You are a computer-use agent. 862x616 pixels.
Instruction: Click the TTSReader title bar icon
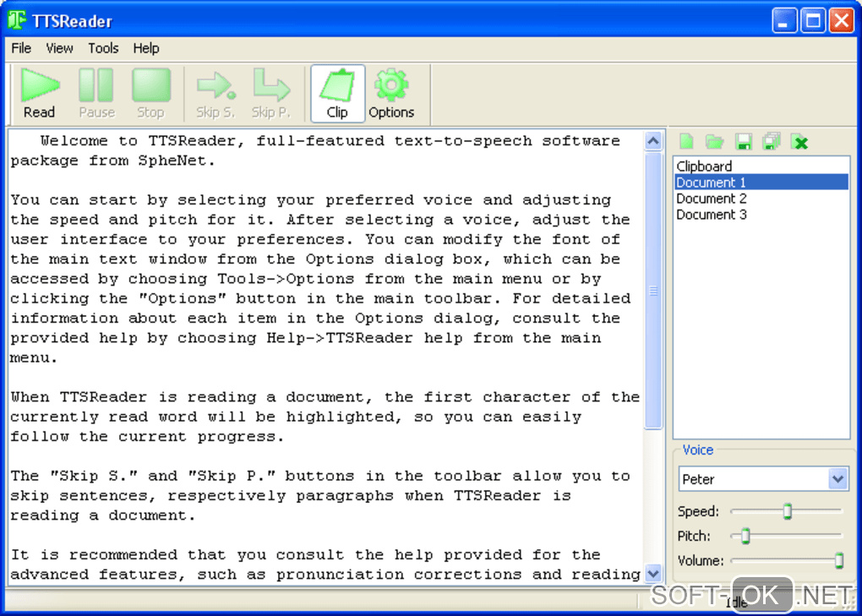click(17, 19)
